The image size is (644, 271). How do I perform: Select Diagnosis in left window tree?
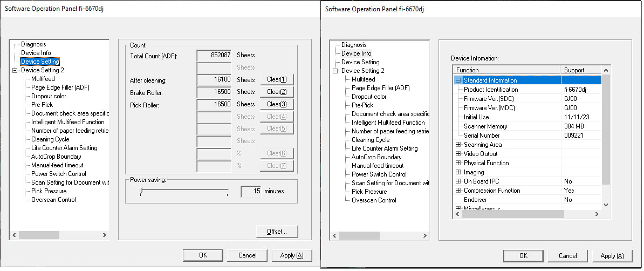click(x=33, y=44)
